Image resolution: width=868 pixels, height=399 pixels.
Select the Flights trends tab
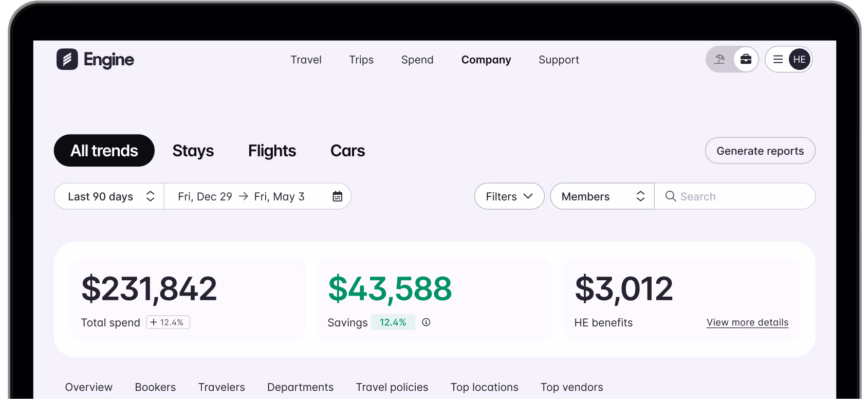(272, 150)
